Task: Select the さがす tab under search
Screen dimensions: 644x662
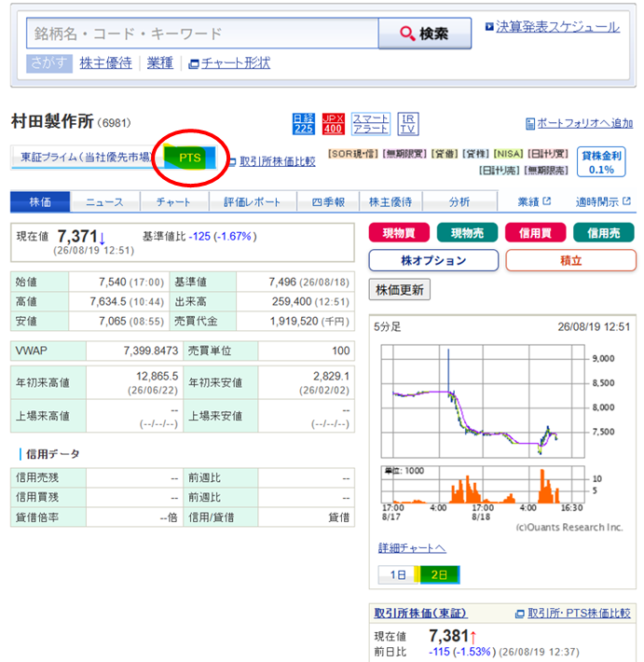Action: [x=49, y=63]
